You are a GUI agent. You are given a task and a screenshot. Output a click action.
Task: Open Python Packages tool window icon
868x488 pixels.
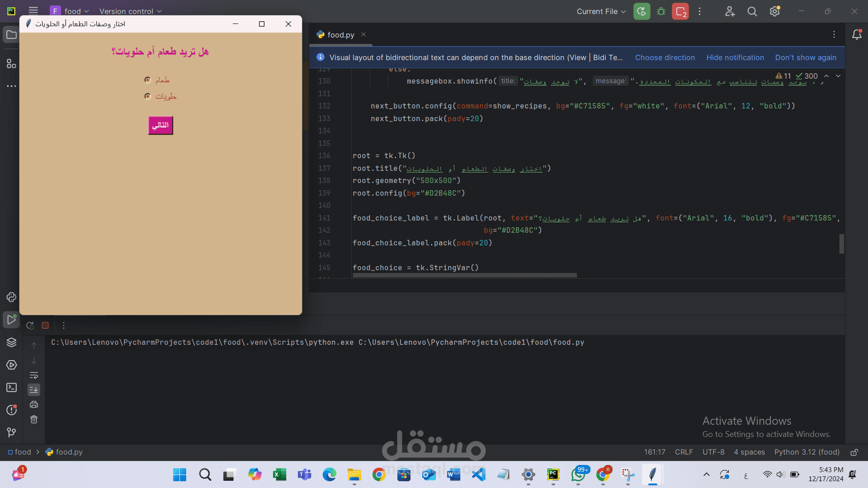pyautogui.click(x=11, y=342)
